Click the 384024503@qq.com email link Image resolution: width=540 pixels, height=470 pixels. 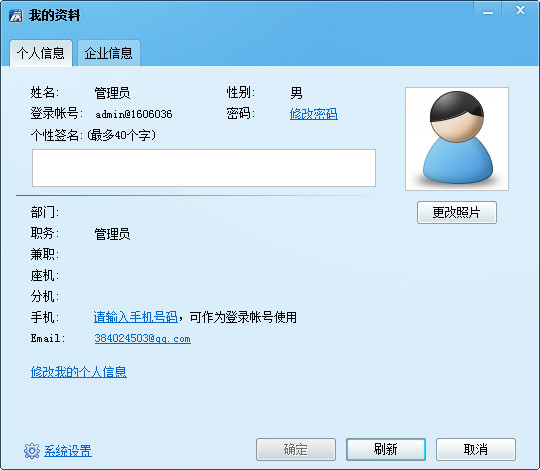(x=142, y=338)
